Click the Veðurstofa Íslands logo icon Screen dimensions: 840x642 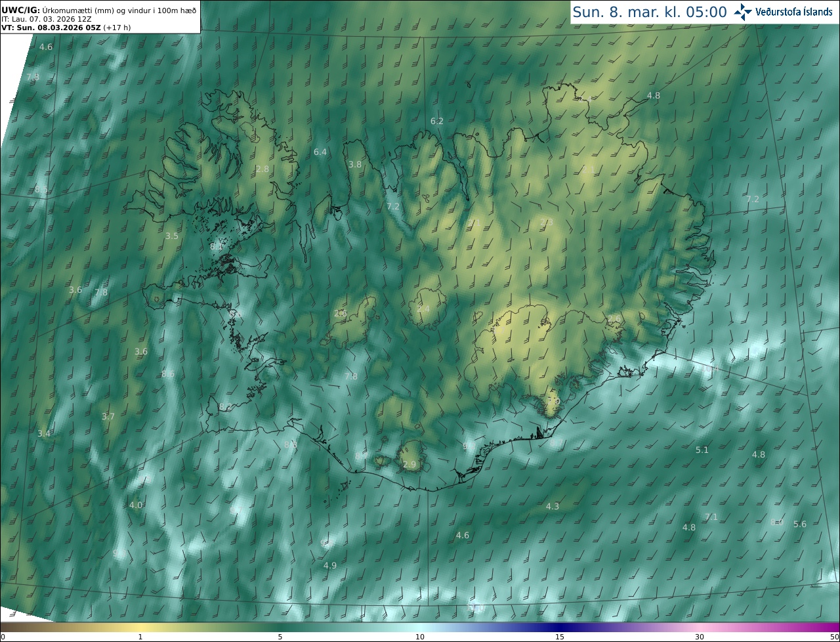point(743,12)
